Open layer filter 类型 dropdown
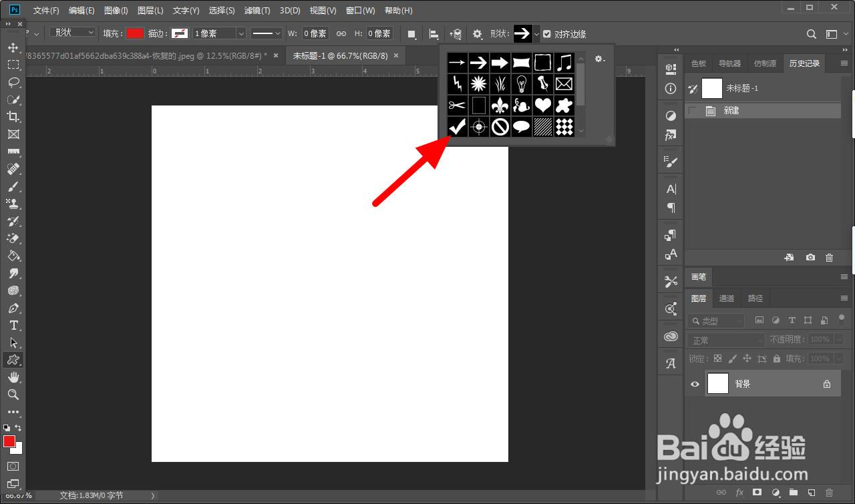 pos(715,320)
